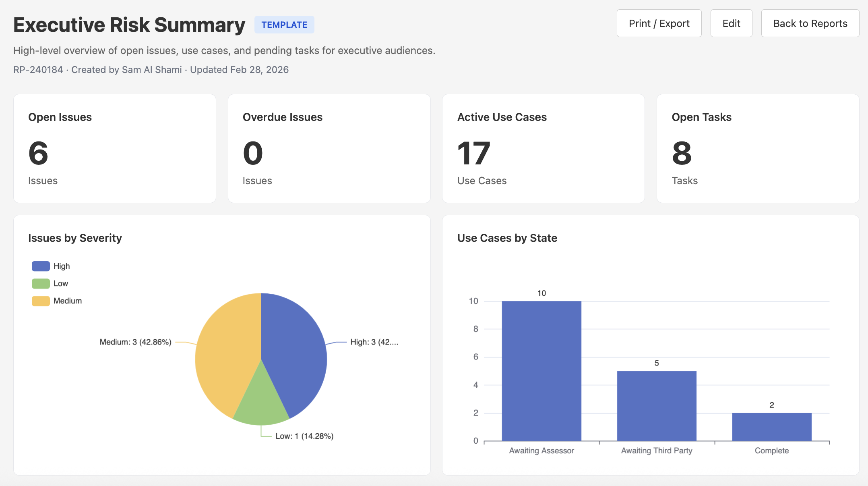Click the Low: 1 (14.28%) pie label
Image resolution: width=868 pixels, height=486 pixels.
pos(304,436)
